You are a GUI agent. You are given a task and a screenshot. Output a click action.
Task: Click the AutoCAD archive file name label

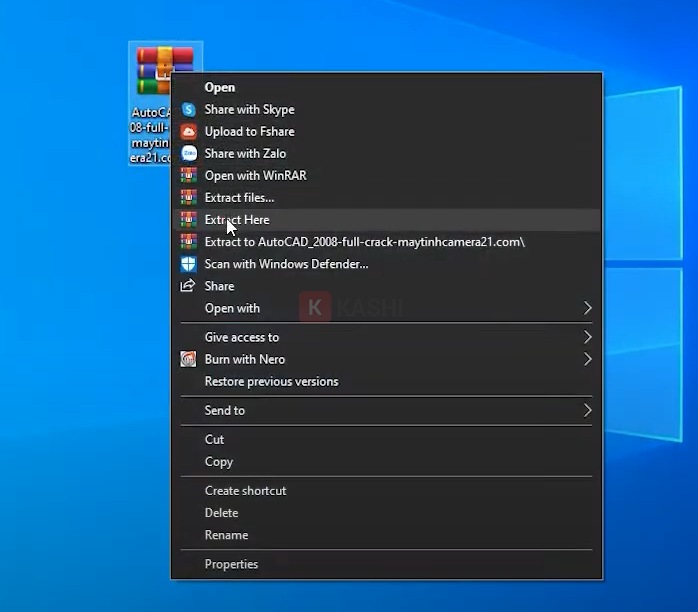click(150, 135)
